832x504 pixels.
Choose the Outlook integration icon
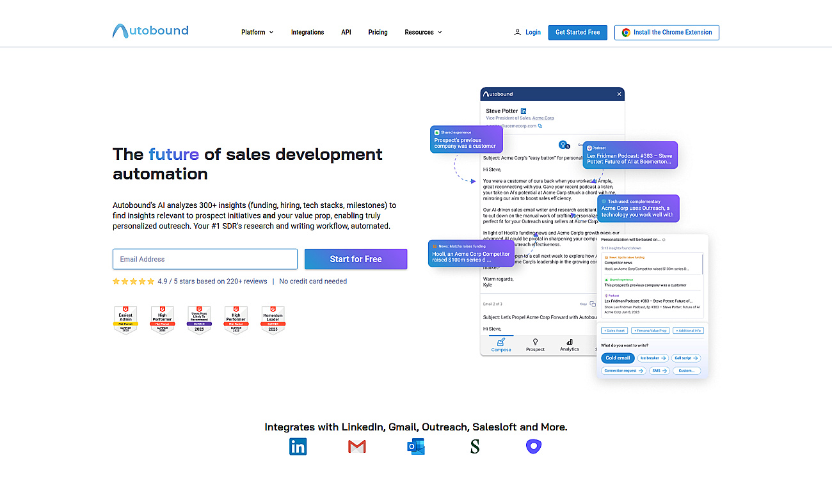click(x=416, y=446)
